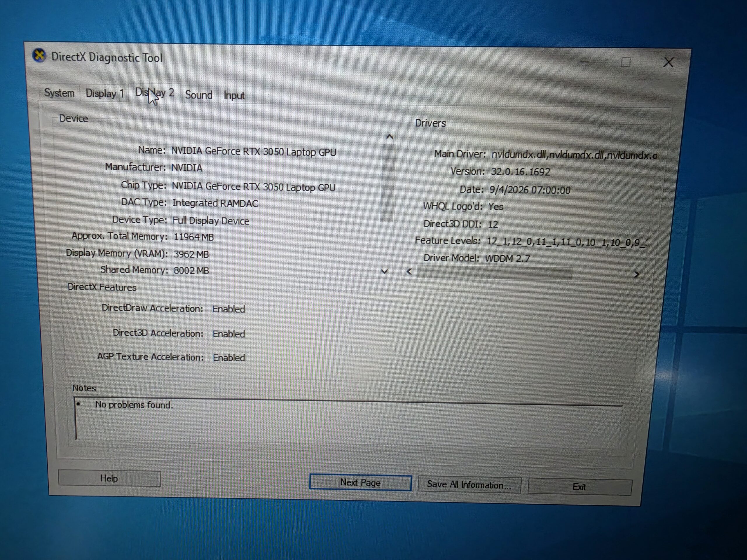Click the "11964 MB" total memory value
This screenshot has width=747, height=560.
[194, 237]
